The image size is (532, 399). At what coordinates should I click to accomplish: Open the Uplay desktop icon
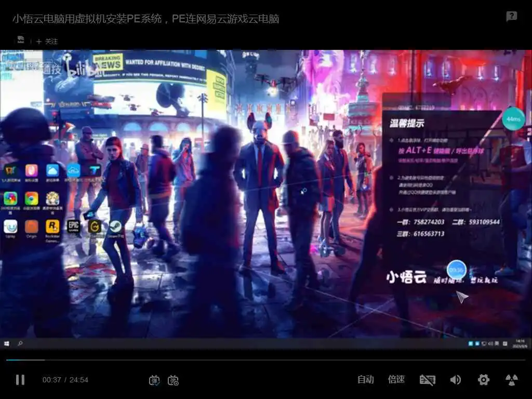(10, 227)
